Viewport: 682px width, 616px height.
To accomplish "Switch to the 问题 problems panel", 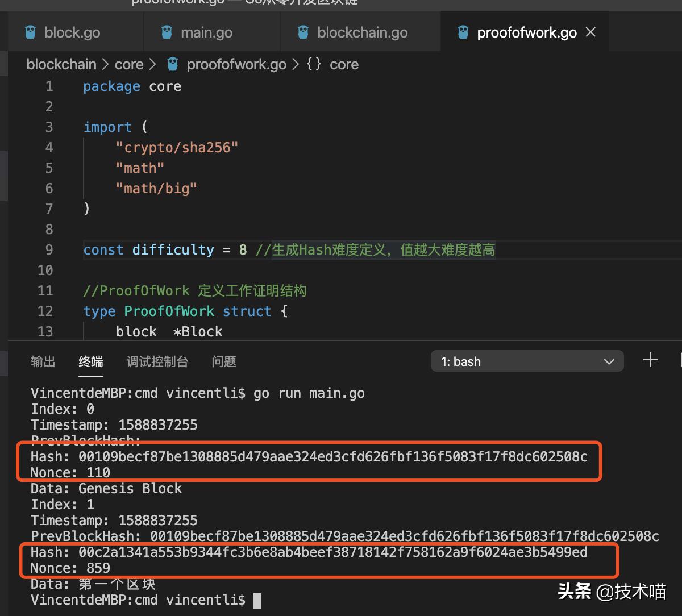I will click(x=224, y=361).
